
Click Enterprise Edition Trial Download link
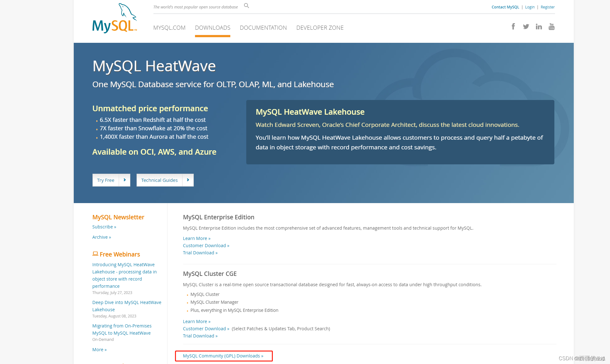click(x=200, y=253)
